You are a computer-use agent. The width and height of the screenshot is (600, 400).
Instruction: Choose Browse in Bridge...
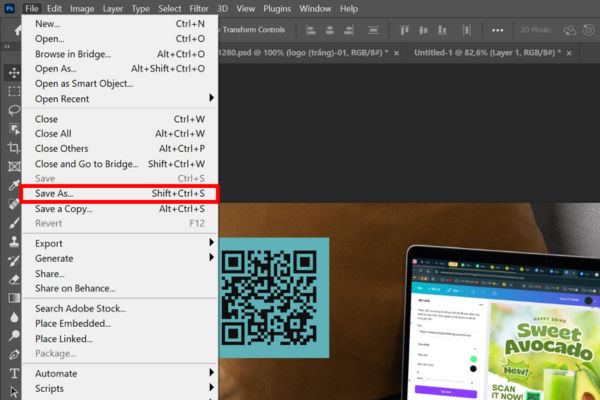120,54
